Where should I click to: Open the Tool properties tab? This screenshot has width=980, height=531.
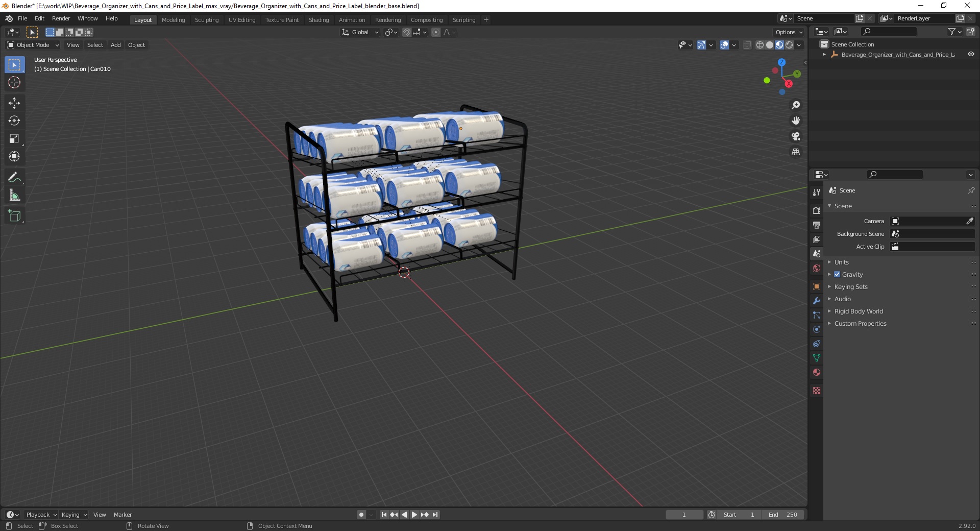[x=817, y=192]
